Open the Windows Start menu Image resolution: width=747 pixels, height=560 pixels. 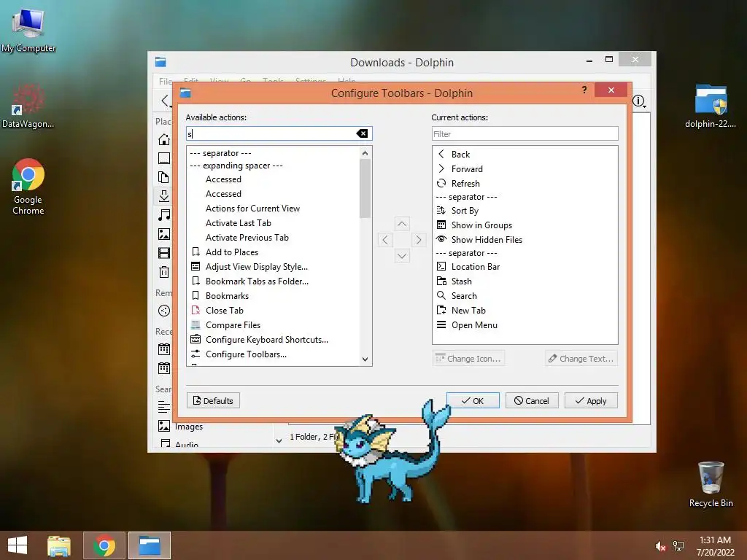[x=18, y=545]
